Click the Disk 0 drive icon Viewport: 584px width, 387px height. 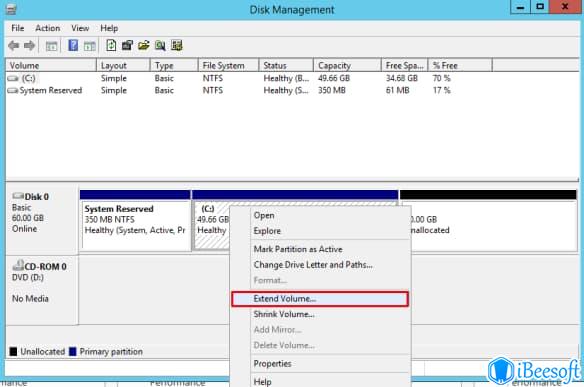[18, 196]
